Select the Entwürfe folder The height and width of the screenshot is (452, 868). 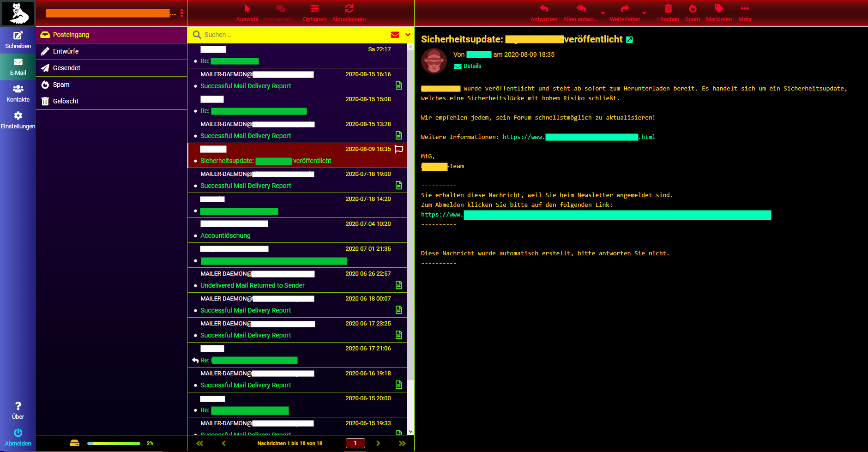[66, 51]
